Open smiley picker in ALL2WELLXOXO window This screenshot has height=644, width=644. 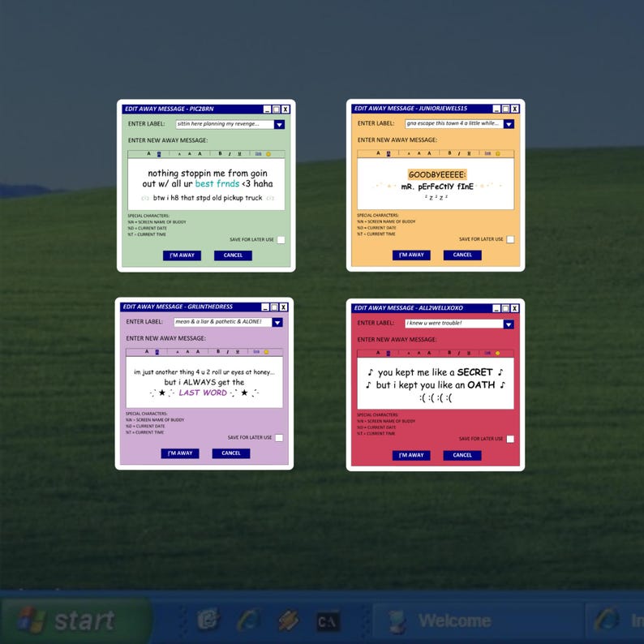[497, 353]
